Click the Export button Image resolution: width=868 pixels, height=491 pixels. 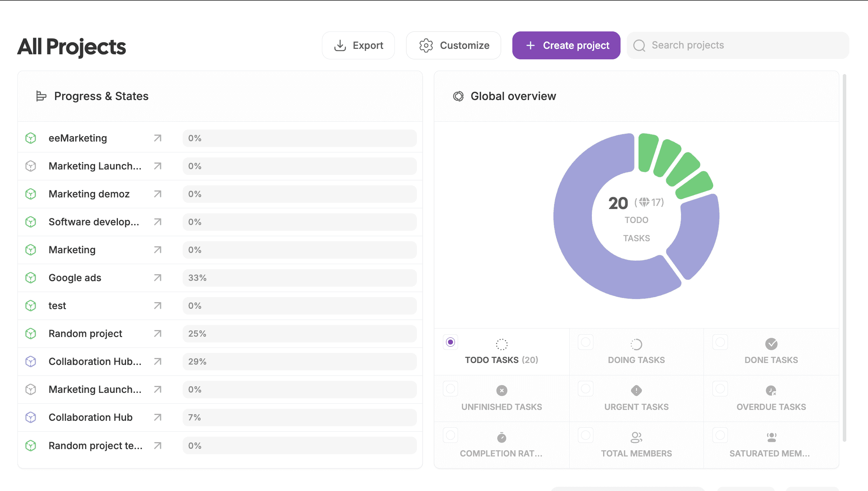tap(358, 45)
